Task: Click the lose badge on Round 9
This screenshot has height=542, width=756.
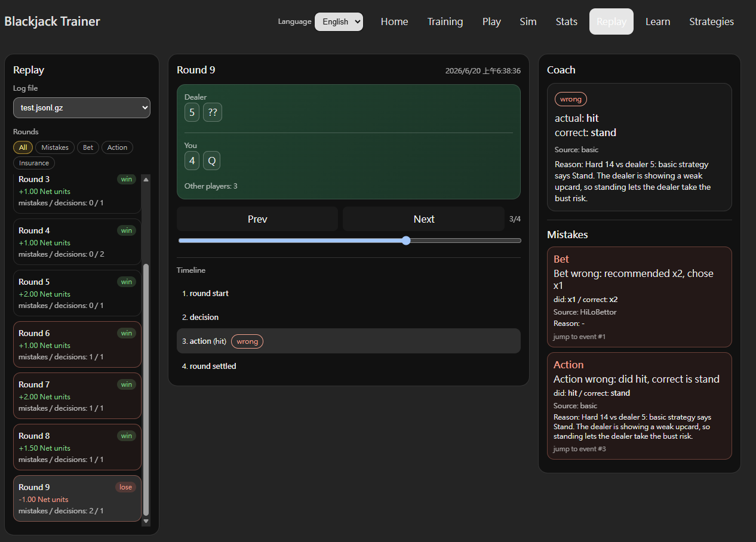Action: point(125,487)
